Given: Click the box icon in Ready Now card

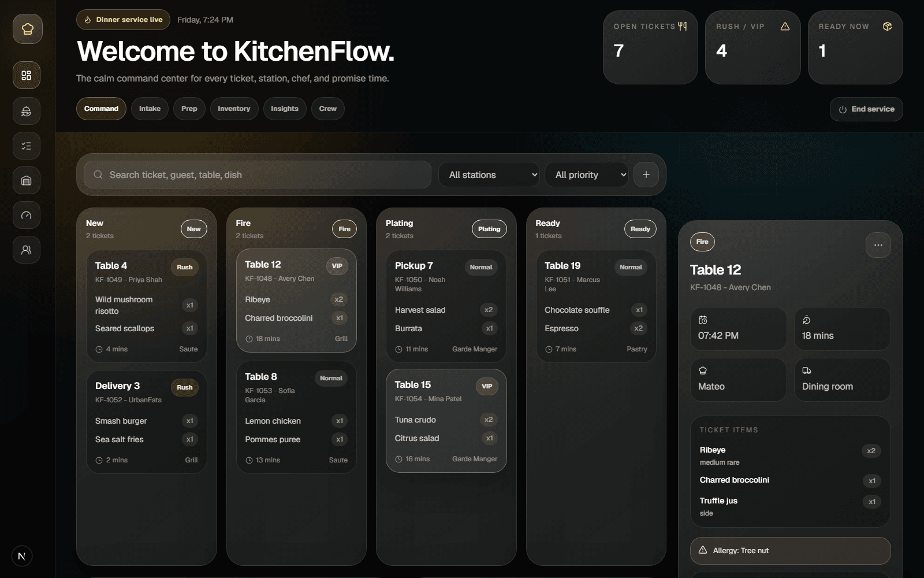Looking at the screenshot, I should 888,26.
